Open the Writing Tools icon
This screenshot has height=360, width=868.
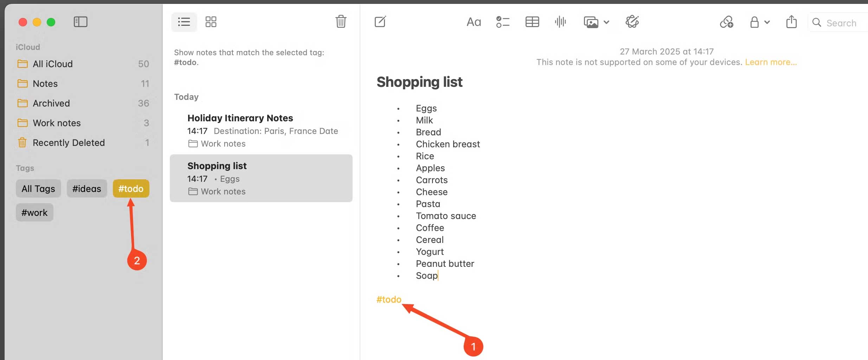tap(632, 21)
